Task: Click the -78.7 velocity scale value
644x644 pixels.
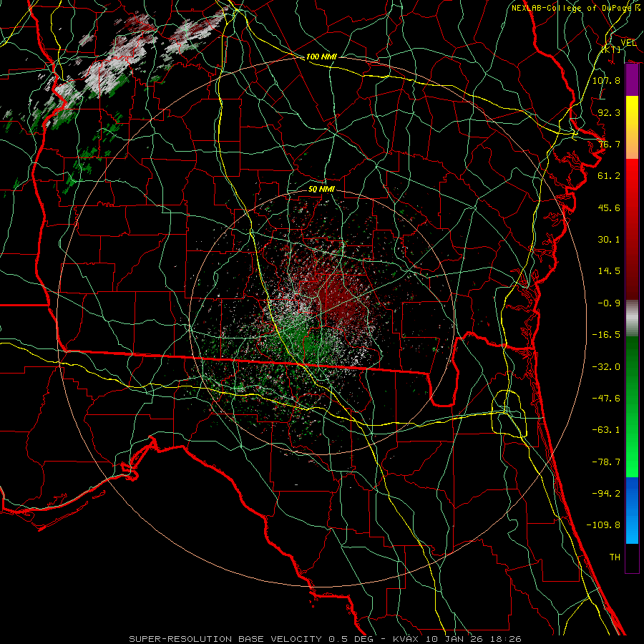Action: [x=606, y=462]
